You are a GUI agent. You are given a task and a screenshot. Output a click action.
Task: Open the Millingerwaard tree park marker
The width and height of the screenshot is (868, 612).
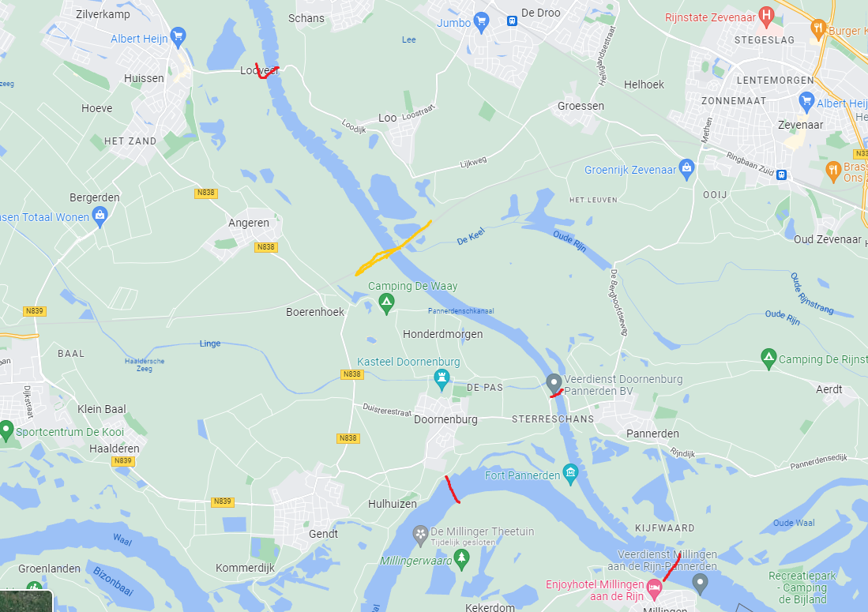461,559
